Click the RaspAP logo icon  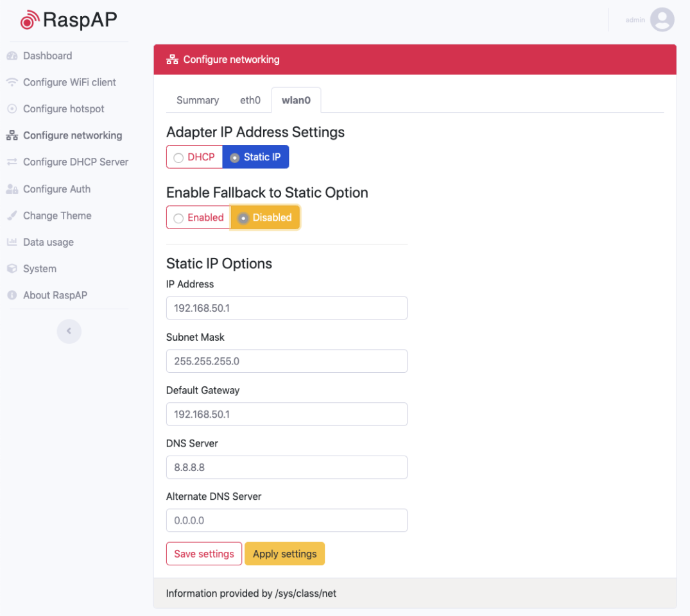click(x=30, y=20)
